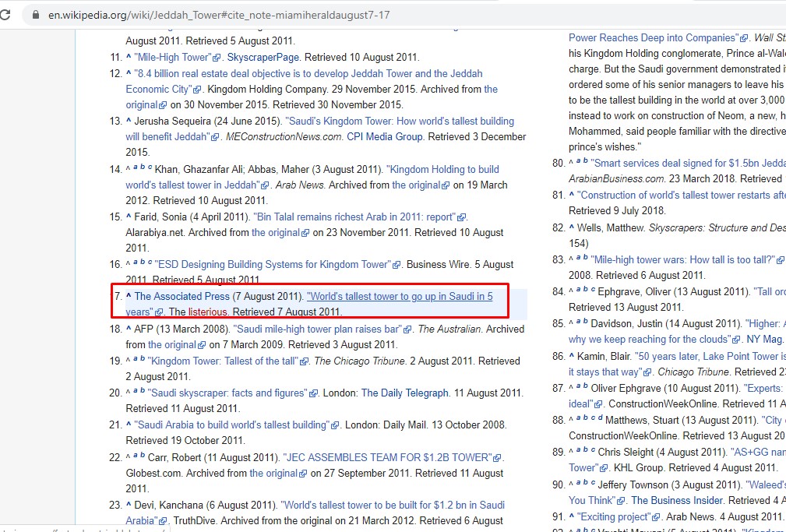Open the SkyscraperPage link
Viewport: 786px width, 532px height.
[x=263, y=57]
